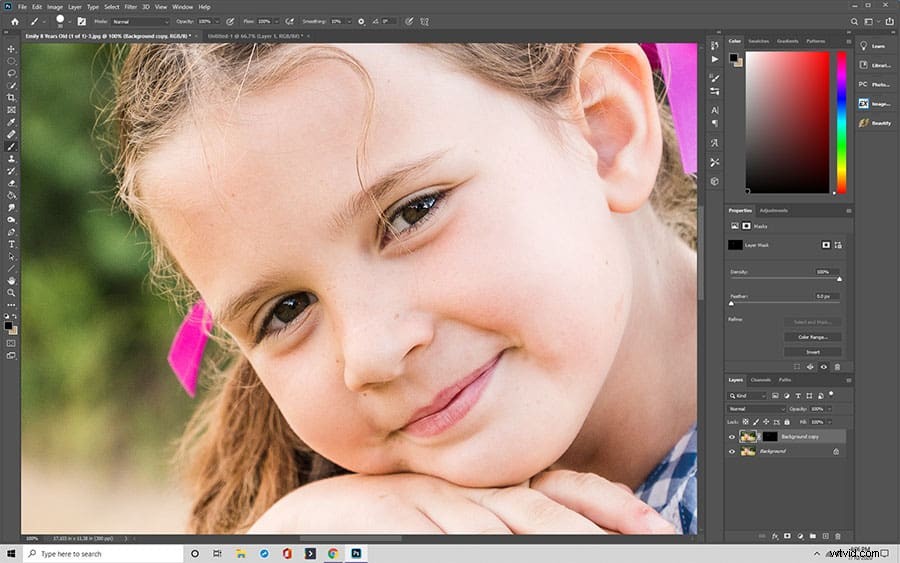Viewport: 900px width, 563px height.
Task: Select the Hand tool
Action: pyautogui.click(x=11, y=281)
